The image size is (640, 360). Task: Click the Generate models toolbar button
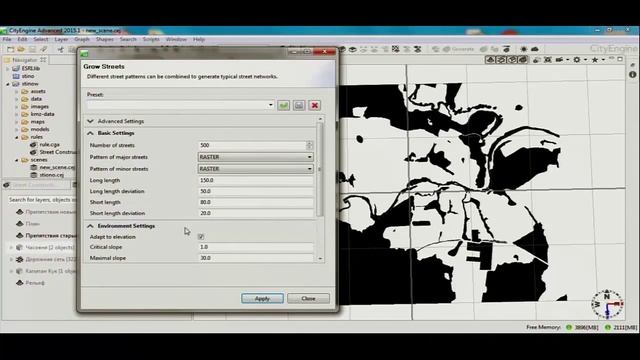click(x=458, y=49)
